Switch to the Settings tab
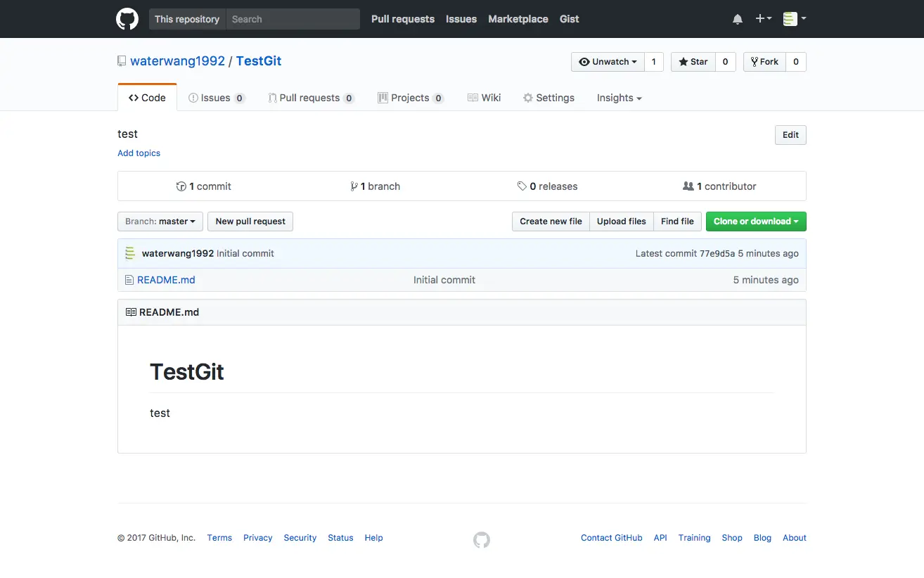The width and height of the screenshot is (924, 578). 548,98
